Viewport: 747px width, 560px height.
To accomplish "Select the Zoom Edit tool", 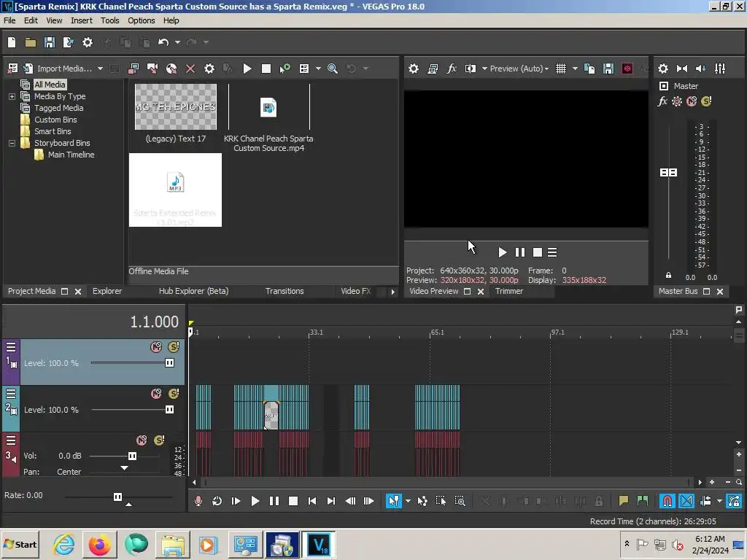I will pyautogui.click(x=460, y=501).
